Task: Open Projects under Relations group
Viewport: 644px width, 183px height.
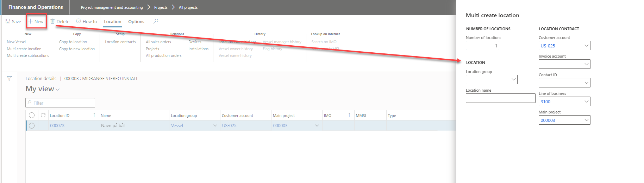Action: (152, 49)
